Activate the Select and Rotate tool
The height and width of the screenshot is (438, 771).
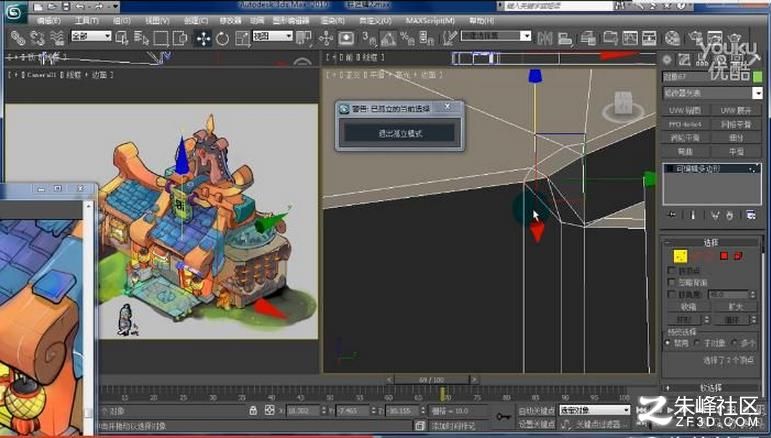(x=222, y=38)
